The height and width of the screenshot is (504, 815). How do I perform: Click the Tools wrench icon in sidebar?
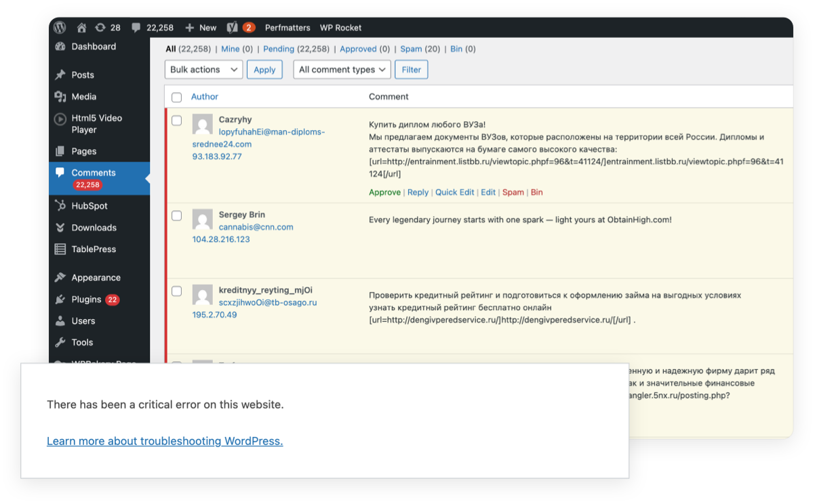pyautogui.click(x=60, y=343)
